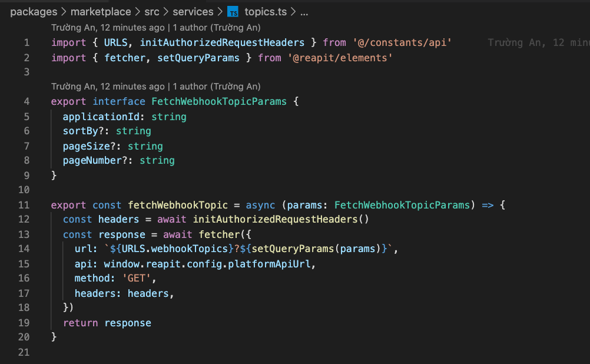Open the 'services' breadcrumb symbol picker
Viewport: 590px width, 364px height.
[x=193, y=11]
